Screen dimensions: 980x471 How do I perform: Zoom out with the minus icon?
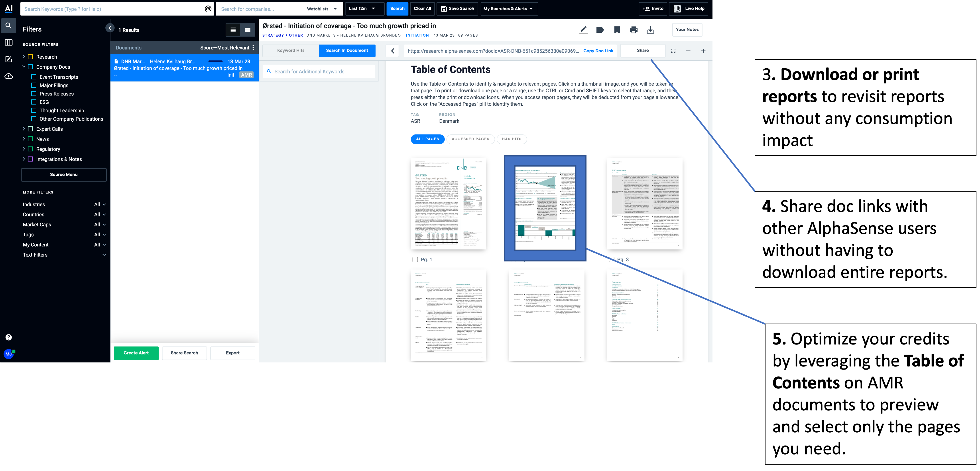point(688,51)
